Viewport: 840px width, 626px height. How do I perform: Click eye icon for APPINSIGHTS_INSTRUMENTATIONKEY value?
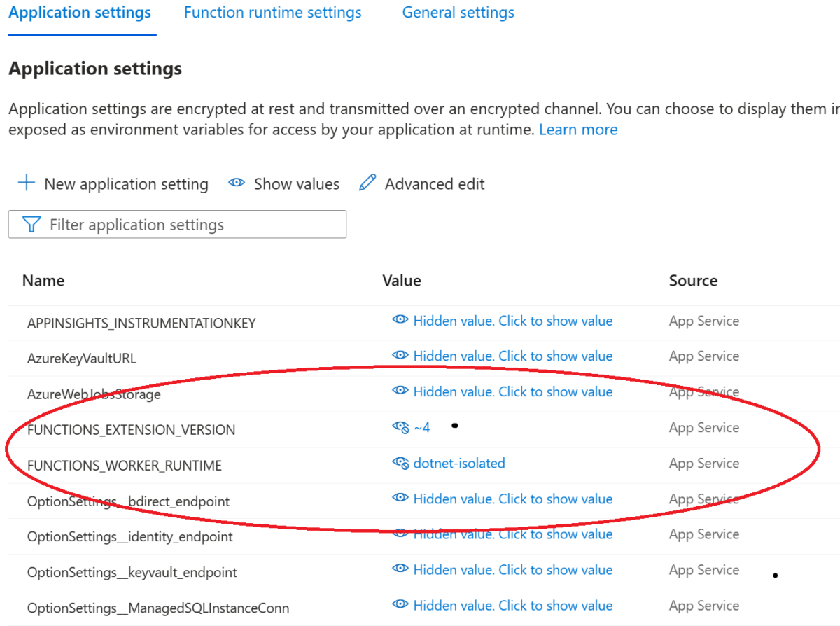point(400,320)
